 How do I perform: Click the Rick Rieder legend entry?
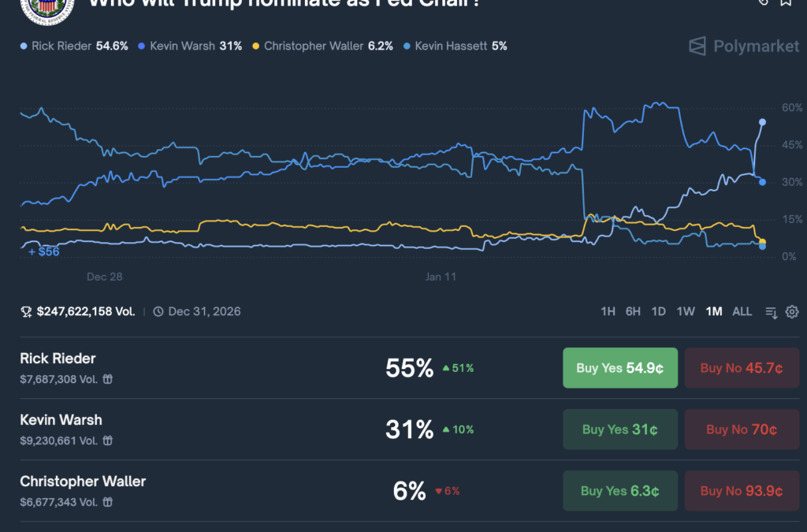[x=75, y=46]
